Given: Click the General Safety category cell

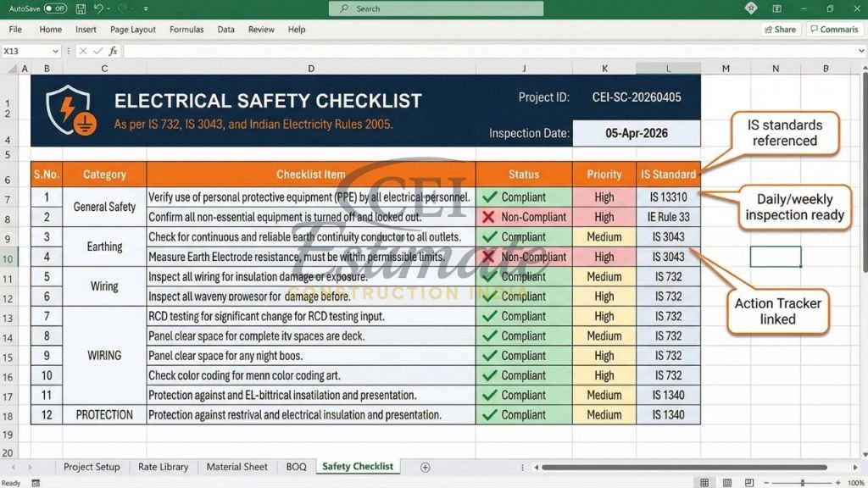Looking at the screenshot, I should (x=104, y=207).
